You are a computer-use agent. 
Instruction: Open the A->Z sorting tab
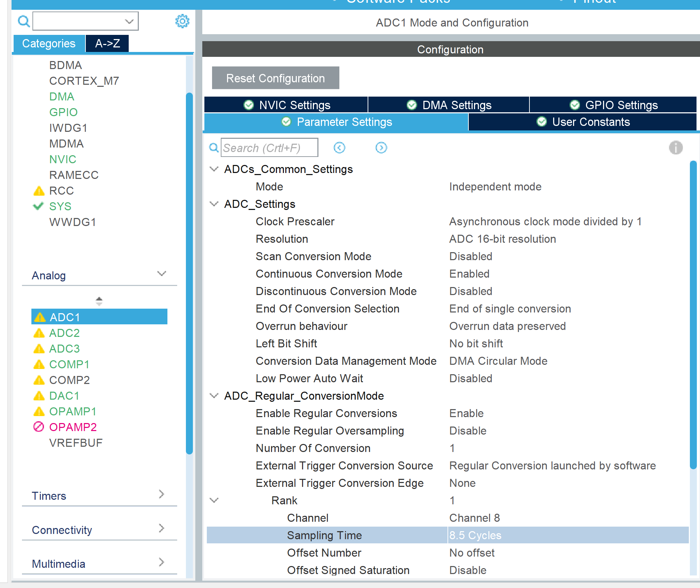pyautogui.click(x=107, y=44)
